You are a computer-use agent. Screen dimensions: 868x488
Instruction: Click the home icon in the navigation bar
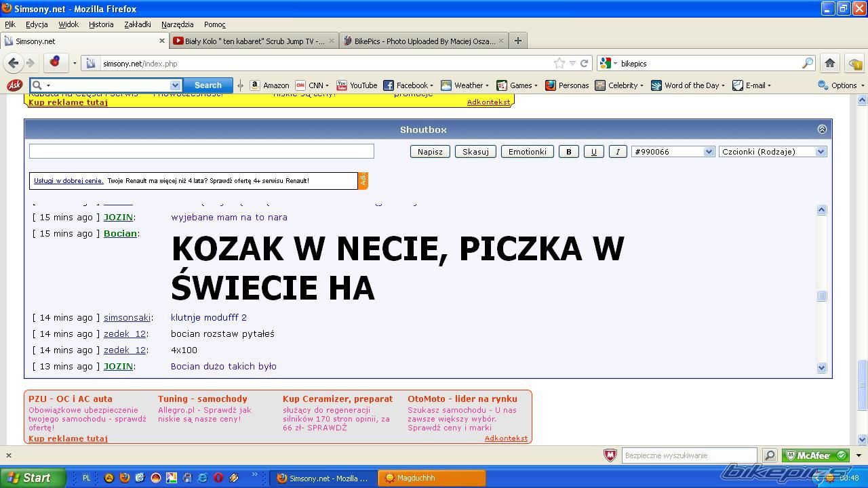[829, 63]
